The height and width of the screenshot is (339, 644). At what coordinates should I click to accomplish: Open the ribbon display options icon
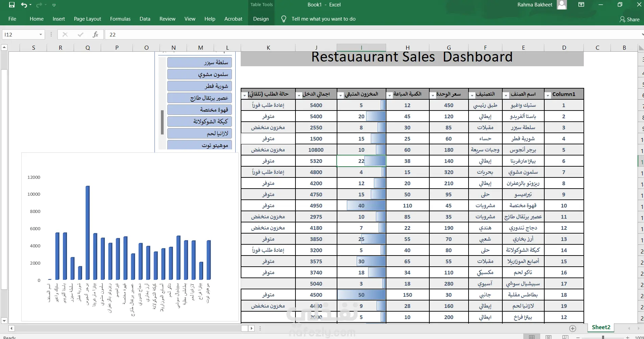pos(581,5)
